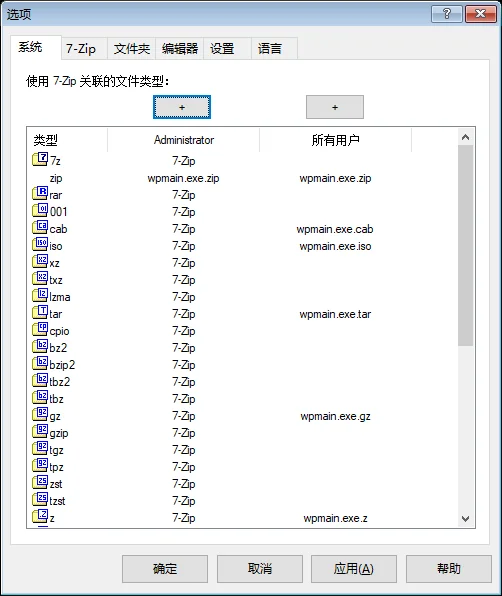The height and width of the screenshot is (596, 502).
Task: Open the 文件夹 tab
Action: click(x=131, y=49)
